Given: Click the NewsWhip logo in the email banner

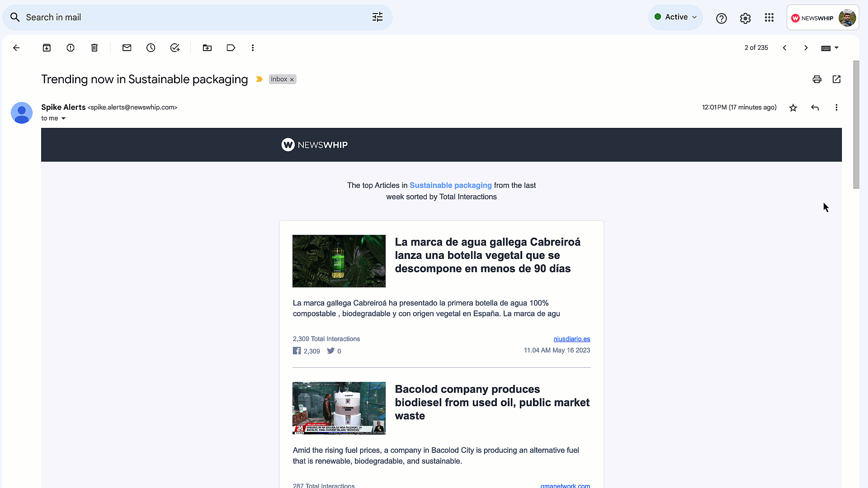Looking at the screenshot, I should [x=315, y=145].
